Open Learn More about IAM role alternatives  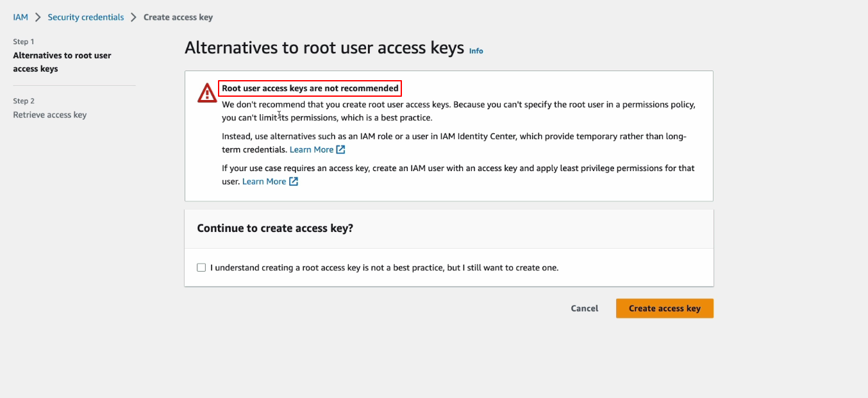pos(312,149)
